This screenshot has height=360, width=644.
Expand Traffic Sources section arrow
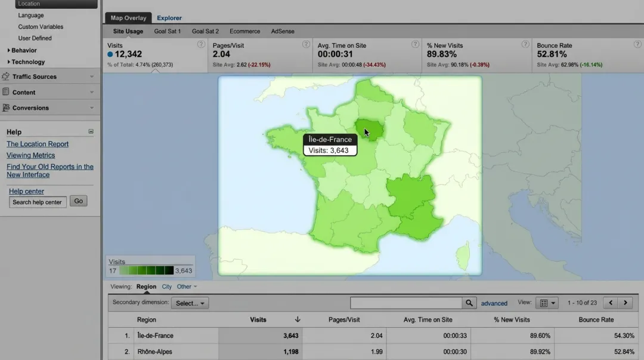[92, 76]
